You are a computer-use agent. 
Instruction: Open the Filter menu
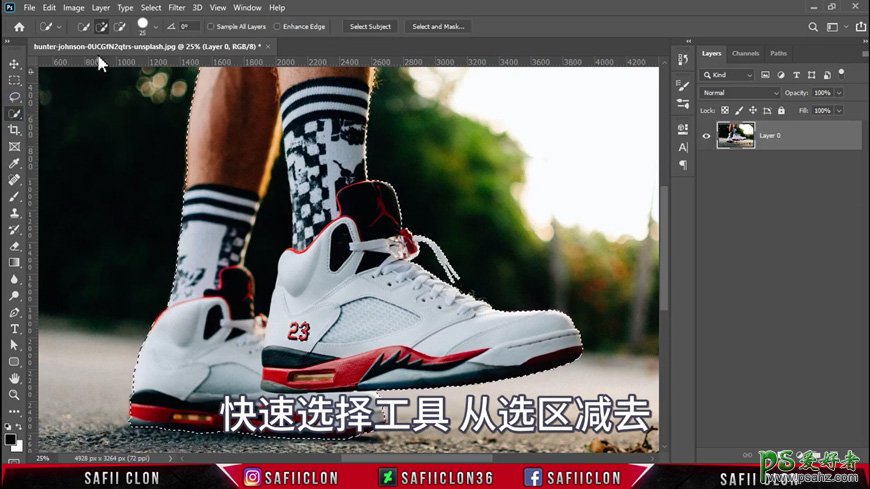tap(176, 8)
